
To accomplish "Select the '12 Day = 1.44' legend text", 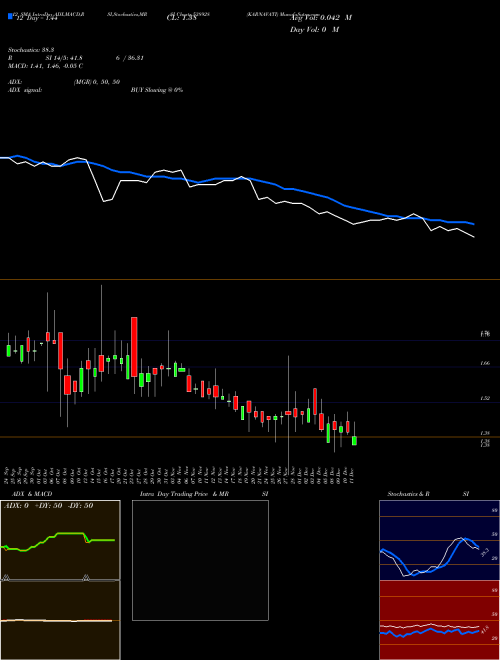I will 36,18.
